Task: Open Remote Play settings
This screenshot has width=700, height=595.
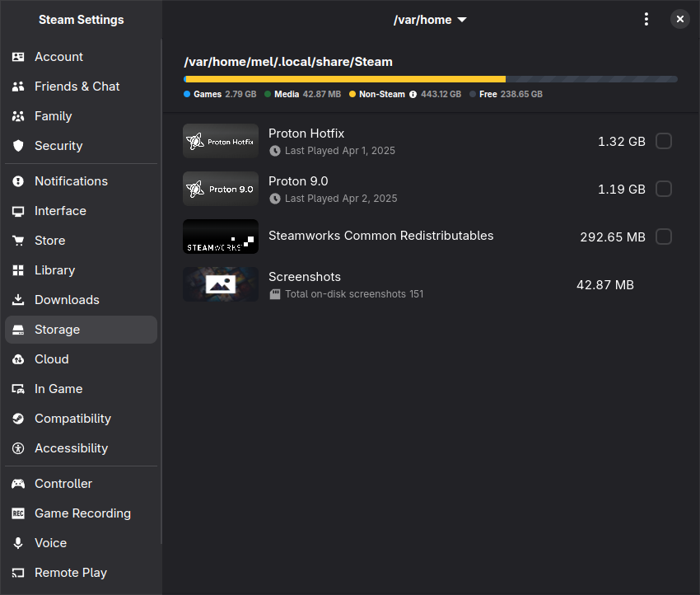Action: point(81,573)
